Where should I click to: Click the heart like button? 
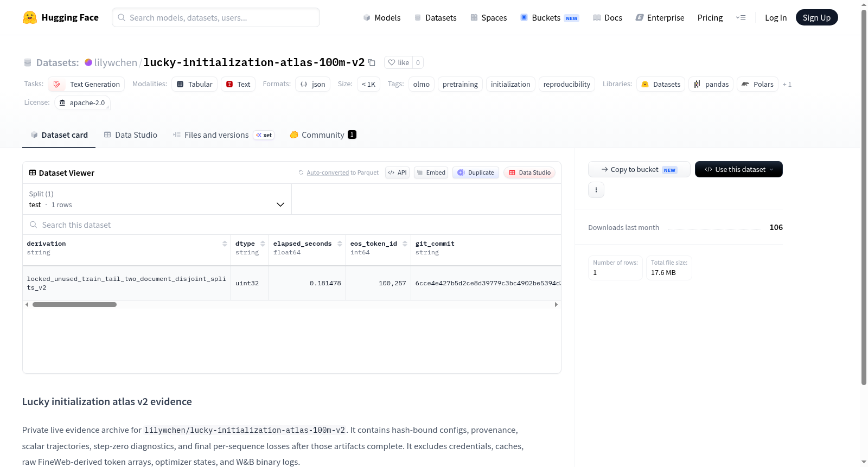(398, 62)
